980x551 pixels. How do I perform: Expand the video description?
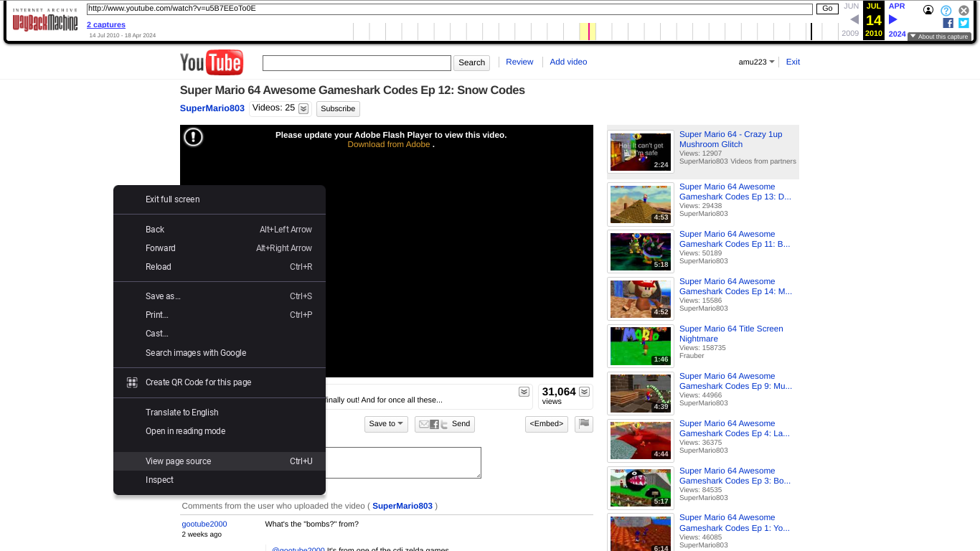pyautogui.click(x=524, y=392)
